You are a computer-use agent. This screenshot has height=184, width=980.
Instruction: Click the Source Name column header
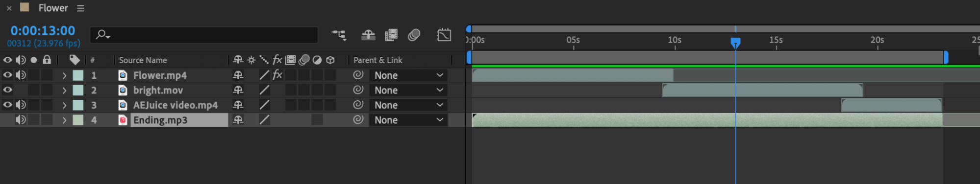tap(143, 60)
